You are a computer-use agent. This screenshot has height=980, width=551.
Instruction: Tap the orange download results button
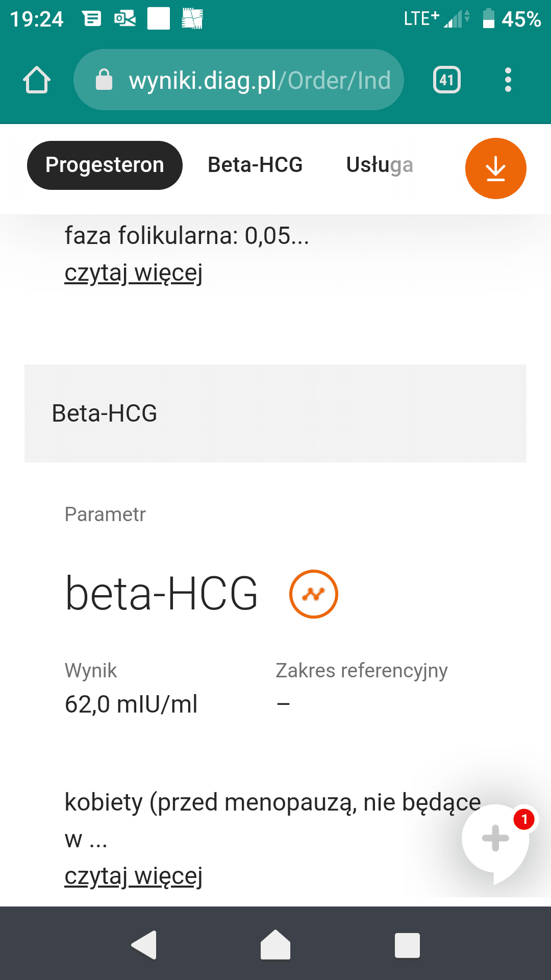[495, 168]
